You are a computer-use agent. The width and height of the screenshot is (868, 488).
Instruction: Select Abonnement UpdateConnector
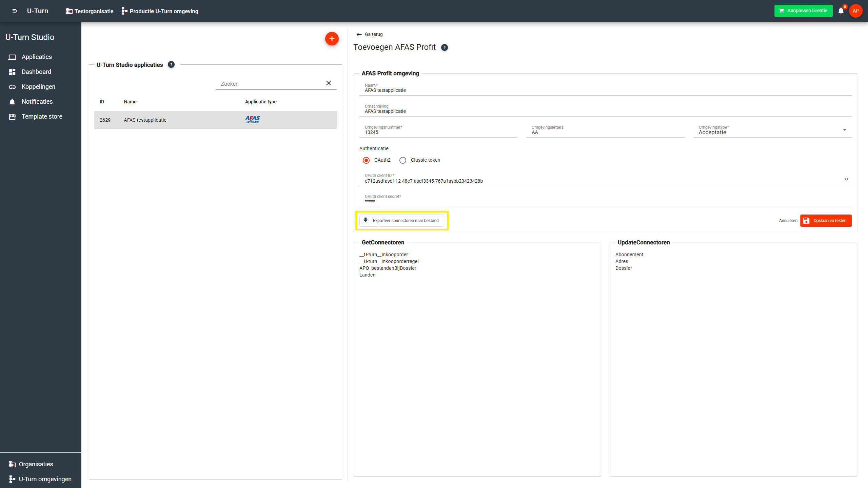[x=629, y=255]
